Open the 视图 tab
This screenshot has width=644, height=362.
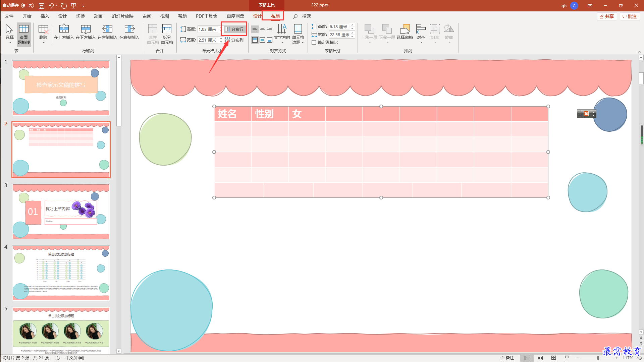pos(165,16)
